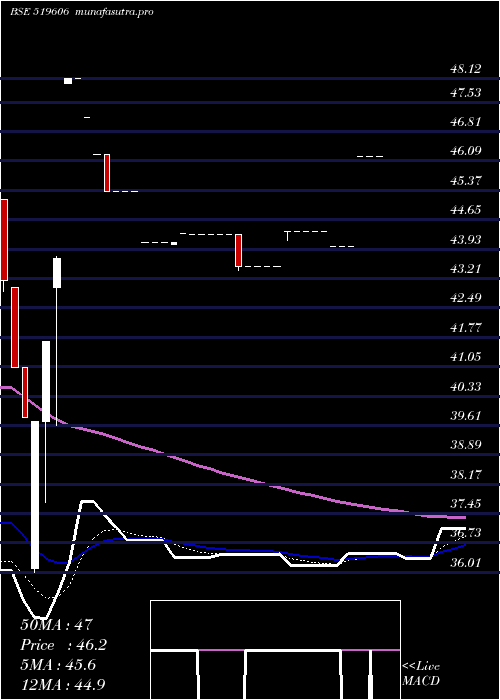Click the 38.17 price level label
Viewport: 500px width, 700px height.
point(466,475)
